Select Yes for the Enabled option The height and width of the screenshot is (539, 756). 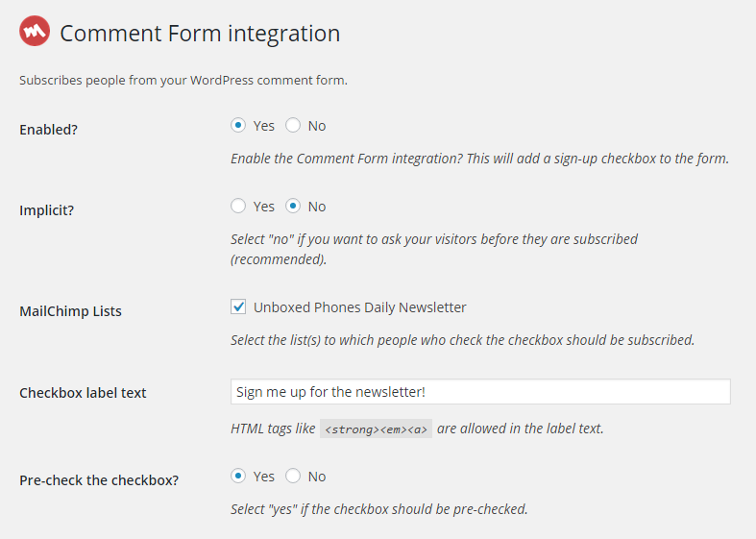click(238, 125)
